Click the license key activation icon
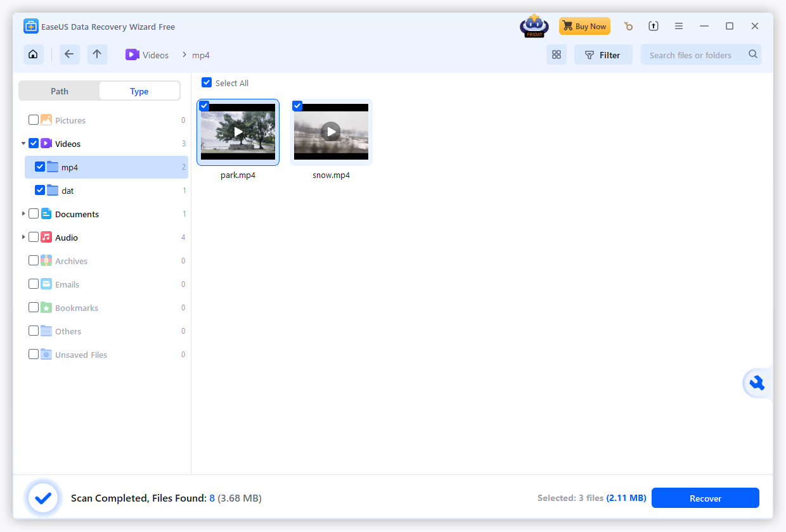The width and height of the screenshot is (786, 532). click(x=628, y=26)
